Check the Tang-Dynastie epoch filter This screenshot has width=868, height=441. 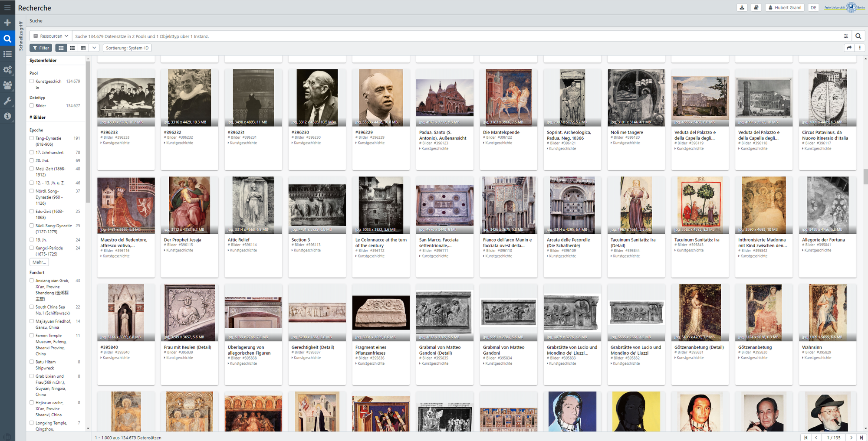coord(32,138)
